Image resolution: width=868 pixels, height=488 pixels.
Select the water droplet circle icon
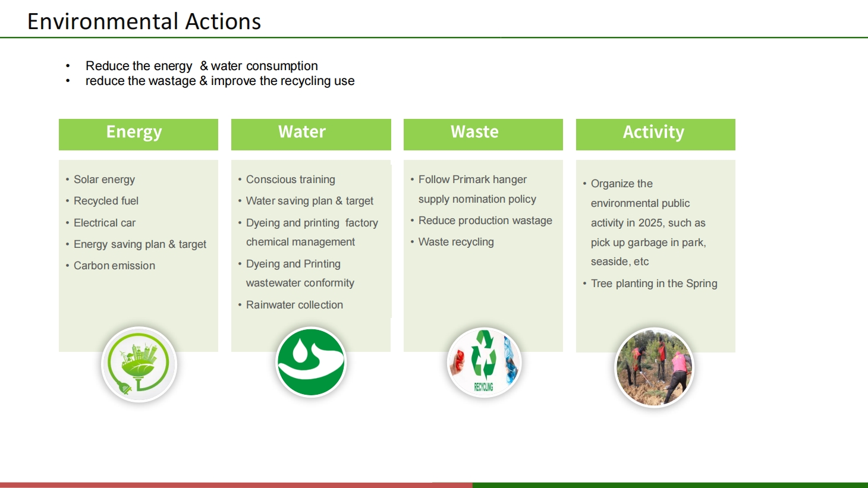[311, 362]
